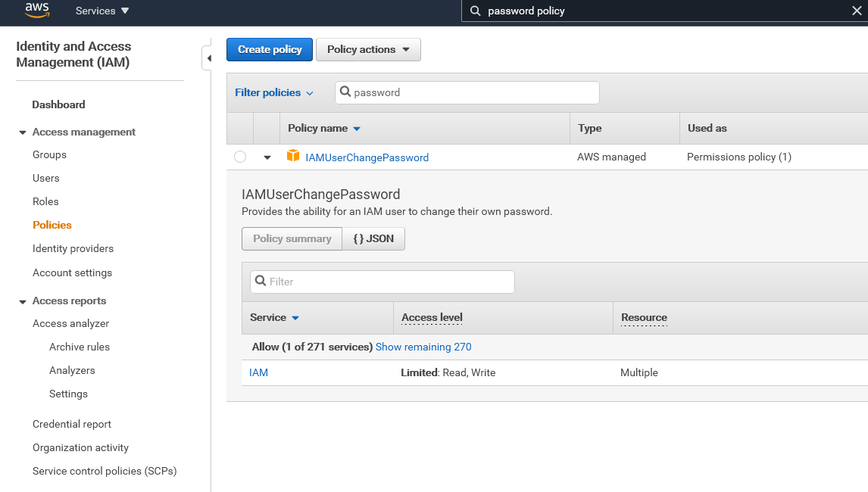Screen dimensions: 868x492
Task: Click magnifier icon in the Filter field
Action: (261, 281)
